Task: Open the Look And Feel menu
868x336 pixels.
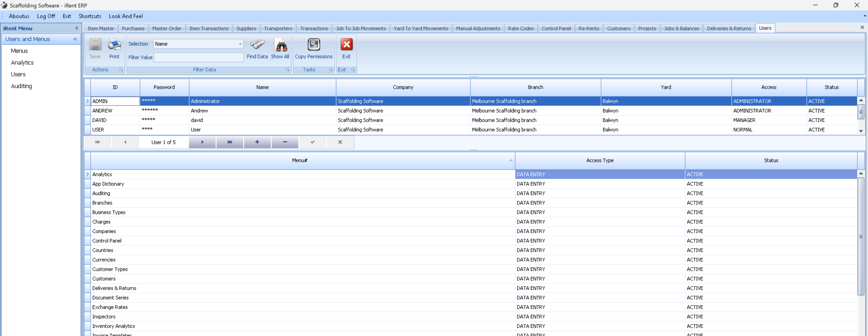Action: coord(125,16)
